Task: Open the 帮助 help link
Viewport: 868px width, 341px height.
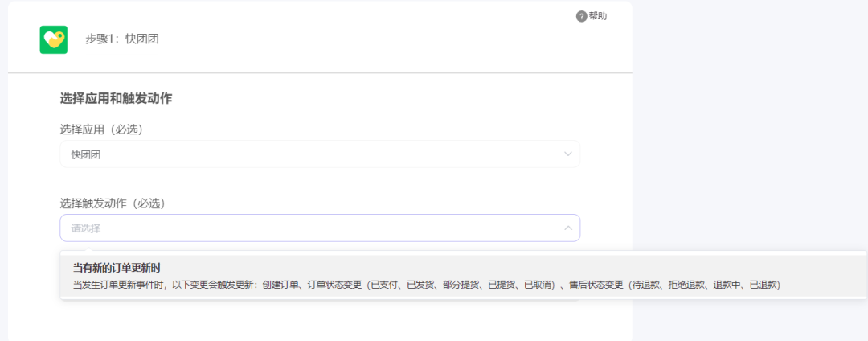Action: point(598,16)
